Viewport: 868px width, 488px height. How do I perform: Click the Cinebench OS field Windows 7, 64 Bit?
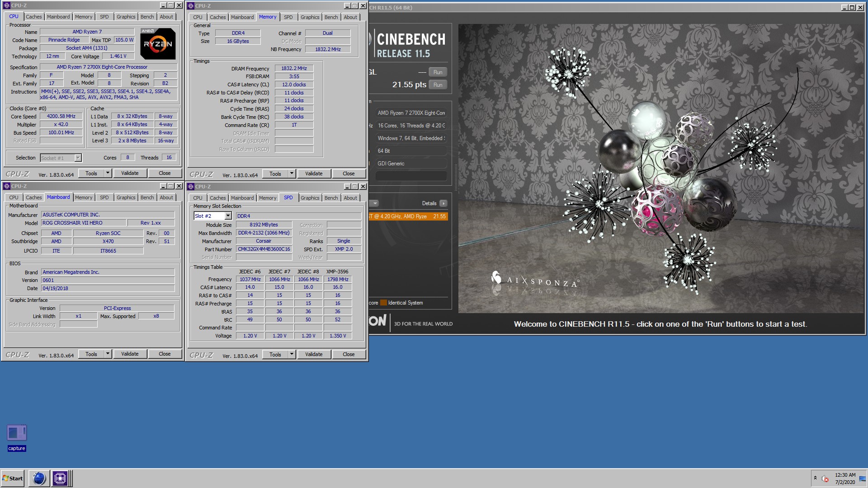pos(411,138)
